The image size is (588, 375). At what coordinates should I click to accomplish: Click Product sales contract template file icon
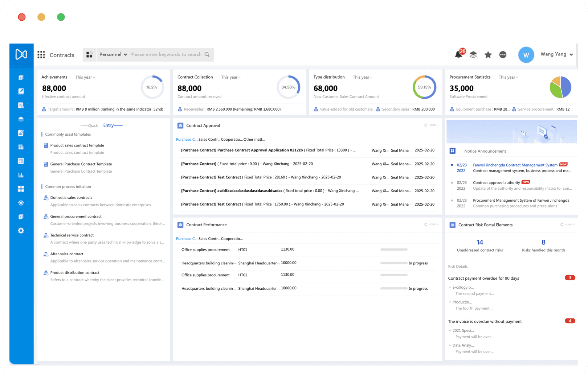coord(46,145)
